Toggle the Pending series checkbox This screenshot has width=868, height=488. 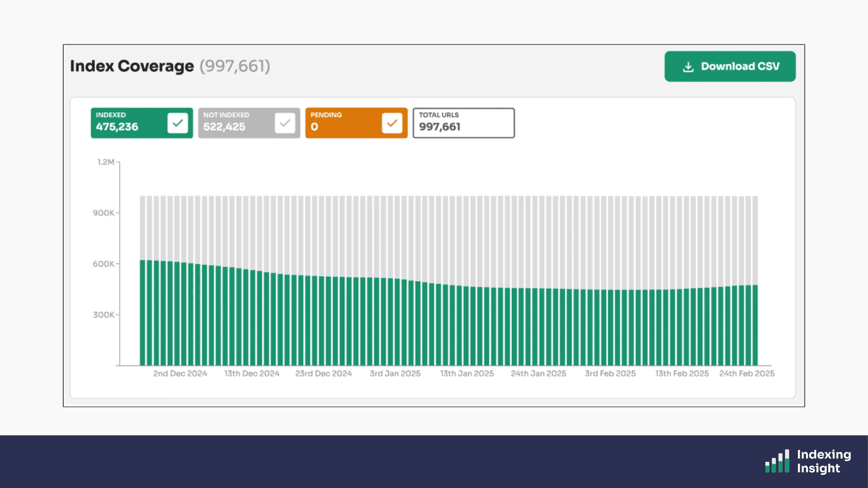392,123
